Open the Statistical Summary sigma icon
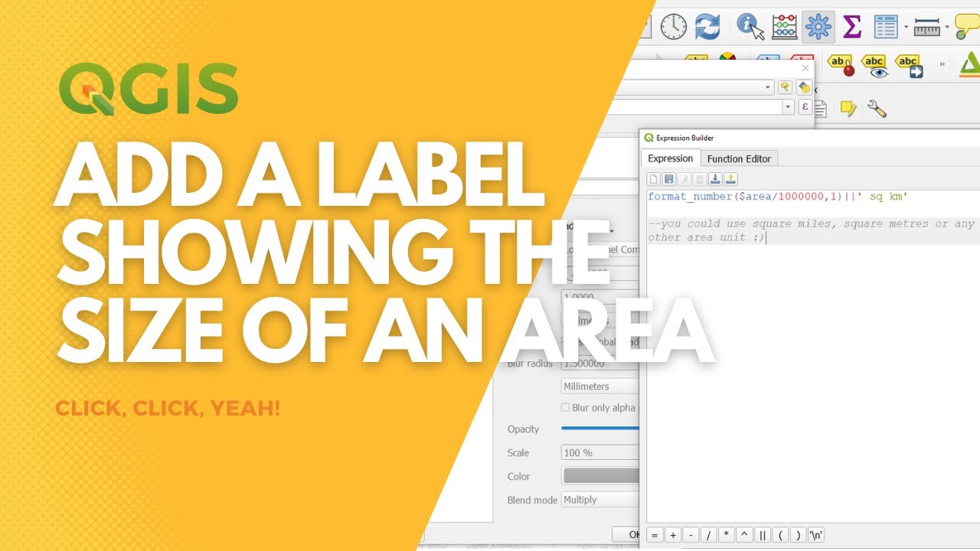This screenshot has height=551, width=980. [x=851, y=27]
